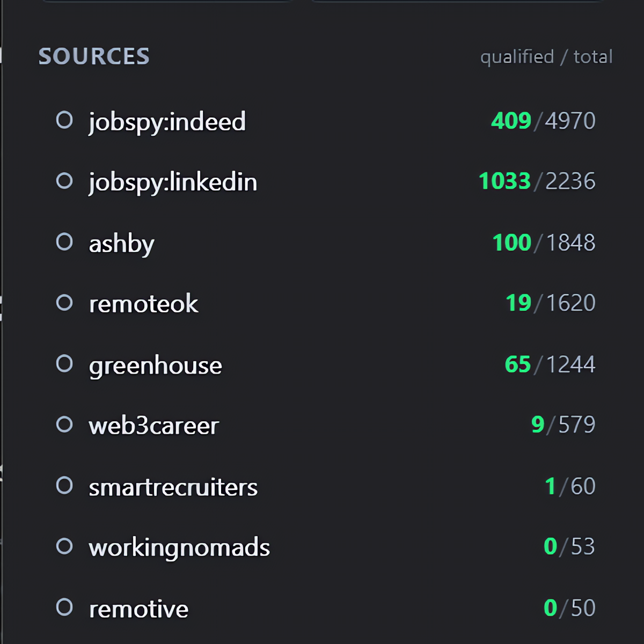
Task: Click the remoteok source name
Action: [x=144, y=304]
